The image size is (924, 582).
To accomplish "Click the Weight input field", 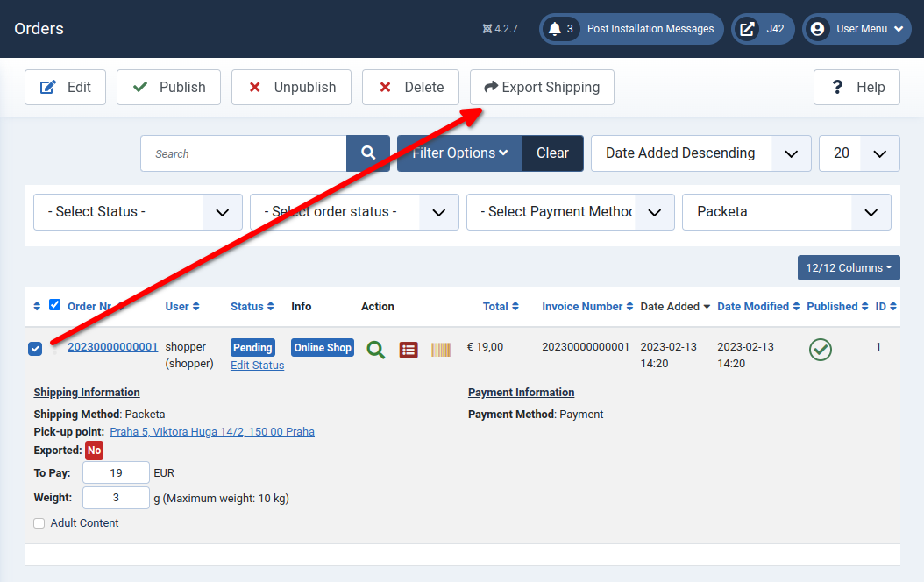I will (x=116, y=498).
